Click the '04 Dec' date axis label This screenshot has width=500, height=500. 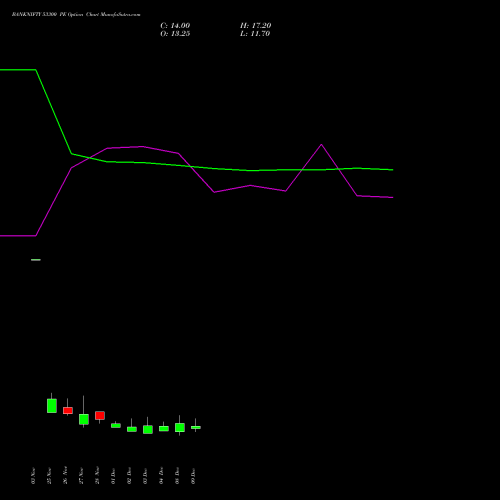pyautogui.click(x=161, y=476)
